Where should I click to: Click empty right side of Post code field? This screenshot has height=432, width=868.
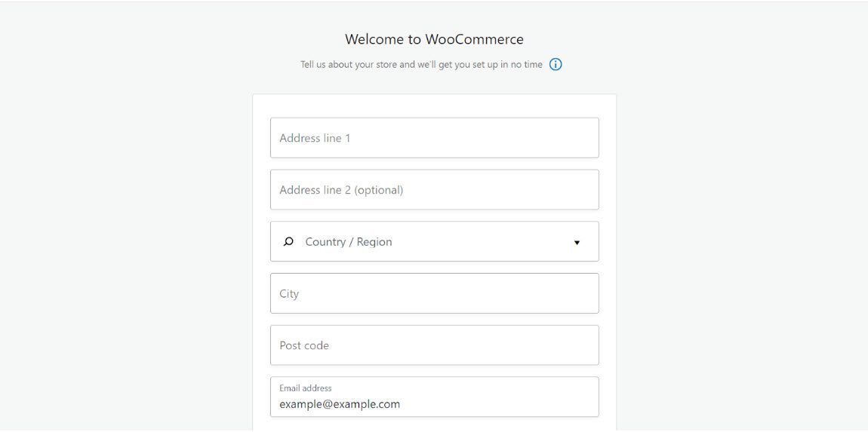498,345
